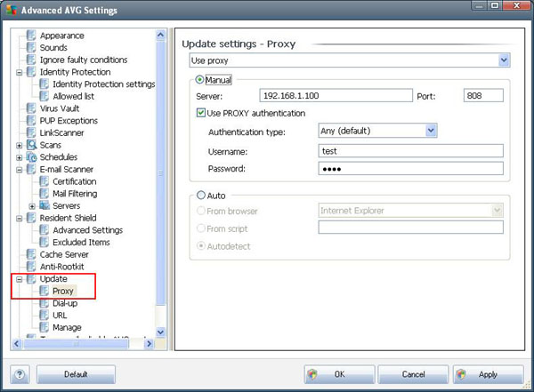
Task: Click the Port input field
Action: (483, 96)
